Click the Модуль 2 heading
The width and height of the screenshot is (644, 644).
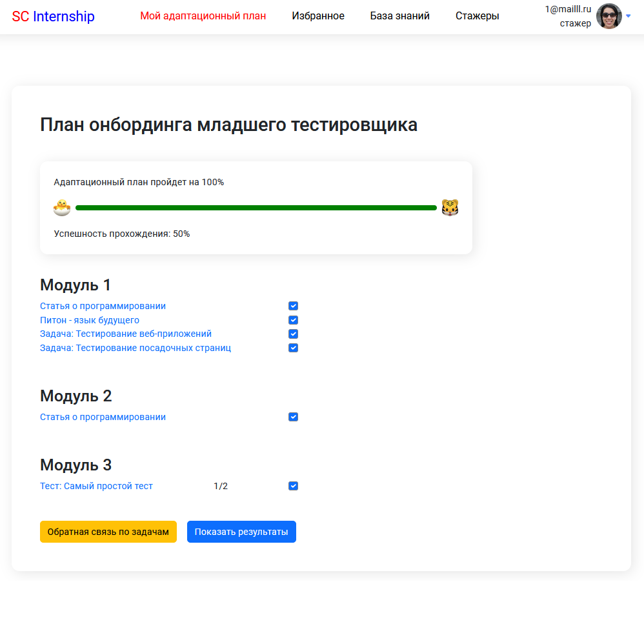tap(75, 396)
